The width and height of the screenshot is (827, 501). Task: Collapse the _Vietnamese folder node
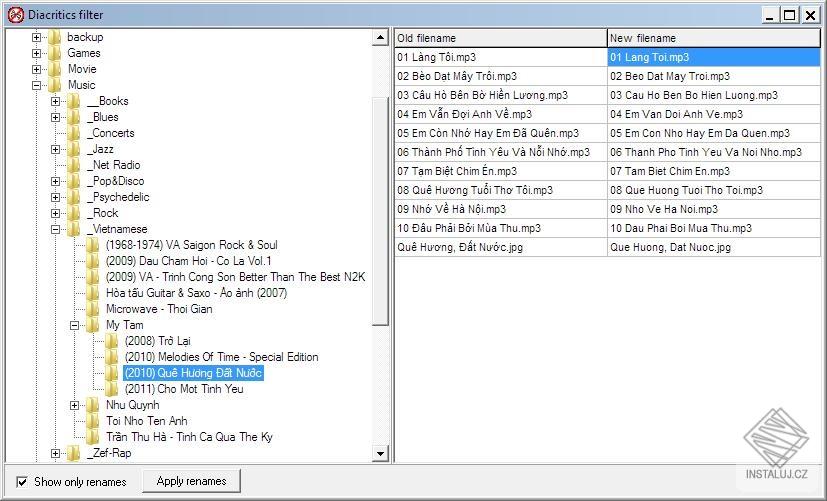coord(55,229)
